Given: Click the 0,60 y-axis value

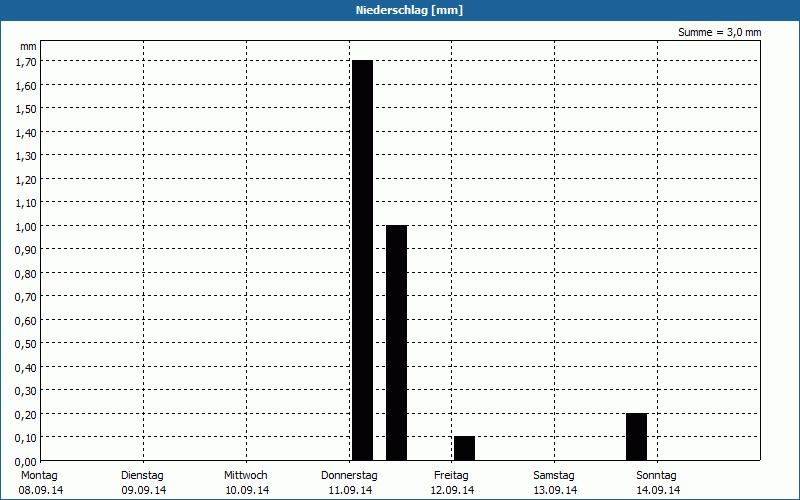Looking at the screenshot, I should (26, 321).
